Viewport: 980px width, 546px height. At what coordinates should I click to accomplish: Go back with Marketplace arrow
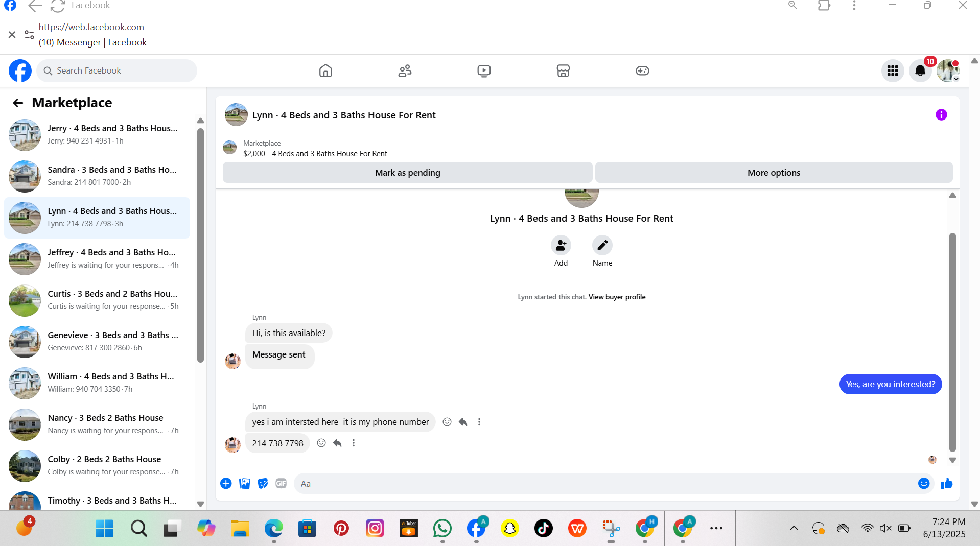point(18,103)
